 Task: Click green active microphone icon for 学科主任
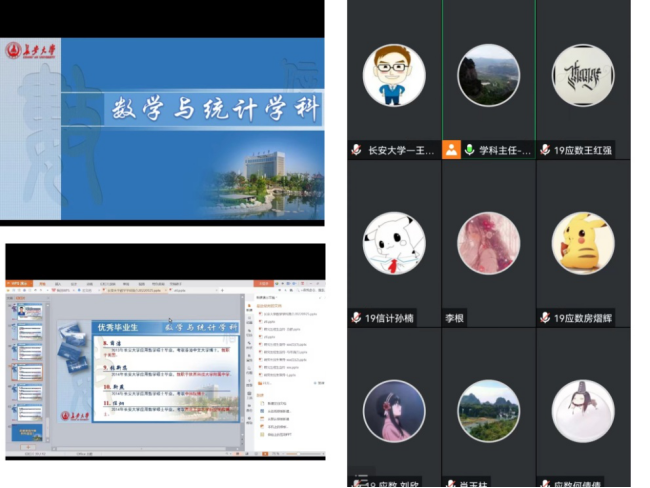point(469,150)
